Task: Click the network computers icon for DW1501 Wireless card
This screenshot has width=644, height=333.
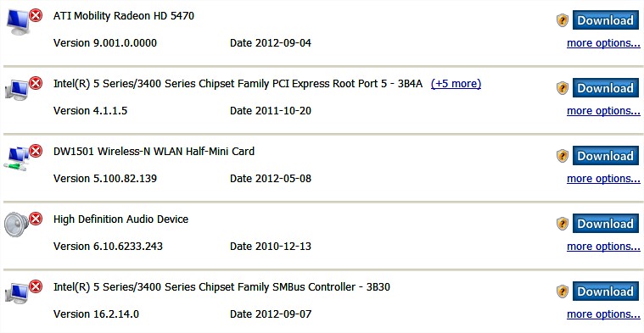Action: pyautogui.click(x=17, y=158)
